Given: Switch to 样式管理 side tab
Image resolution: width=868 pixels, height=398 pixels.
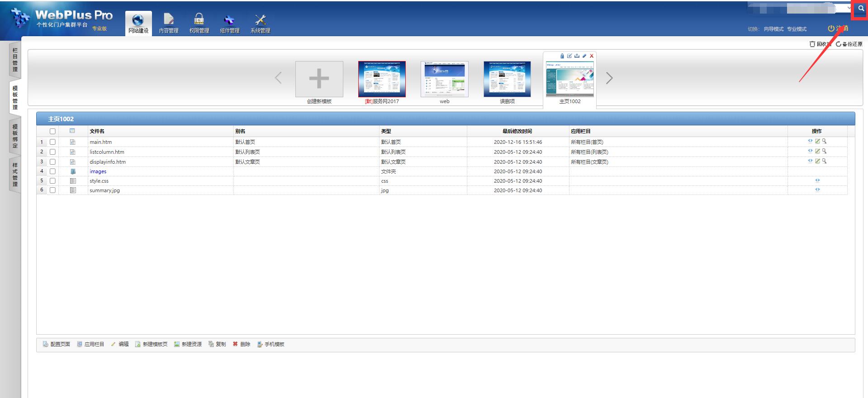Looking at the screenshot, I should click(15, 175).
